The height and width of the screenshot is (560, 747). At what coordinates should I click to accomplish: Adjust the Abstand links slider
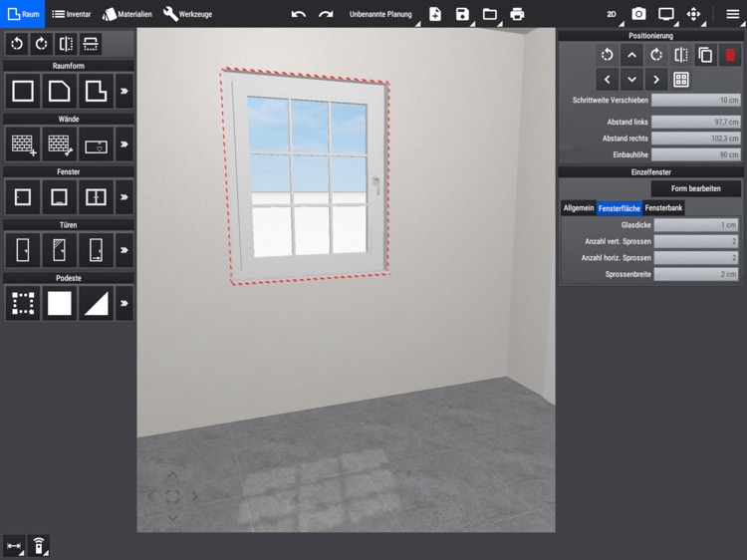point(696,122)
